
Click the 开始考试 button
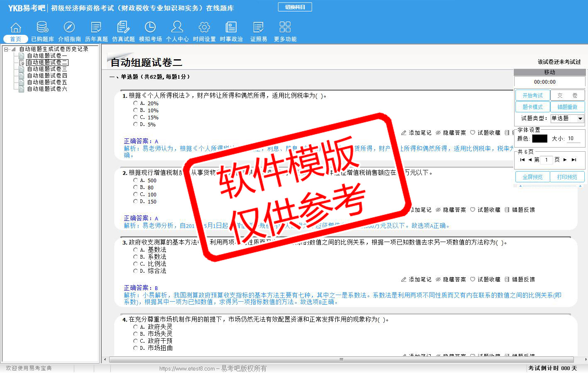pos(532,95)
